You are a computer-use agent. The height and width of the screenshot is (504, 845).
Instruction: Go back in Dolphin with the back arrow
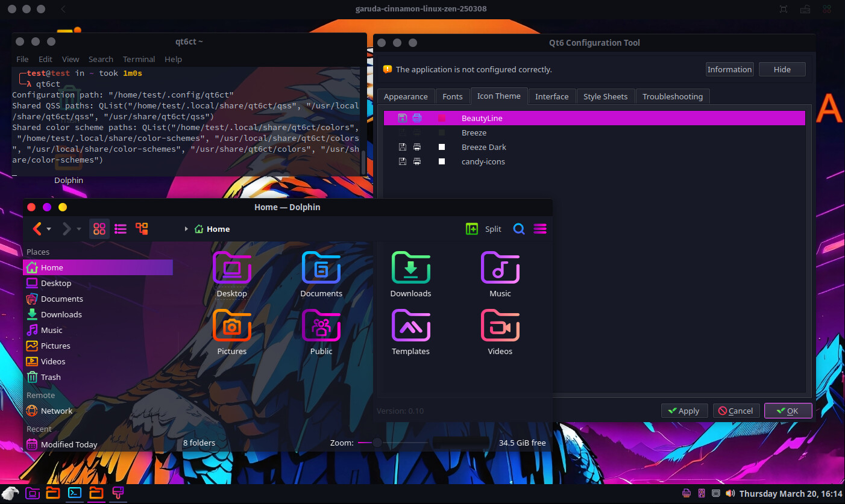[37, 229]
